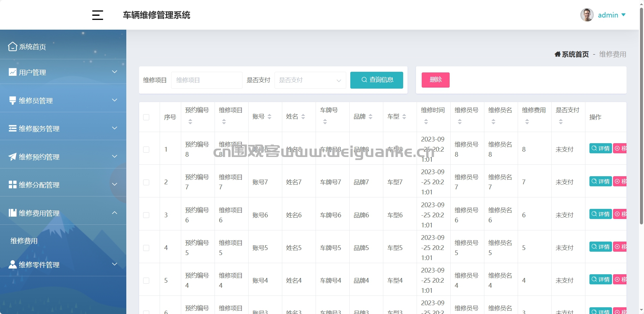
Task: Focus the 维修项目 search input field
Action: pos(207,80)
